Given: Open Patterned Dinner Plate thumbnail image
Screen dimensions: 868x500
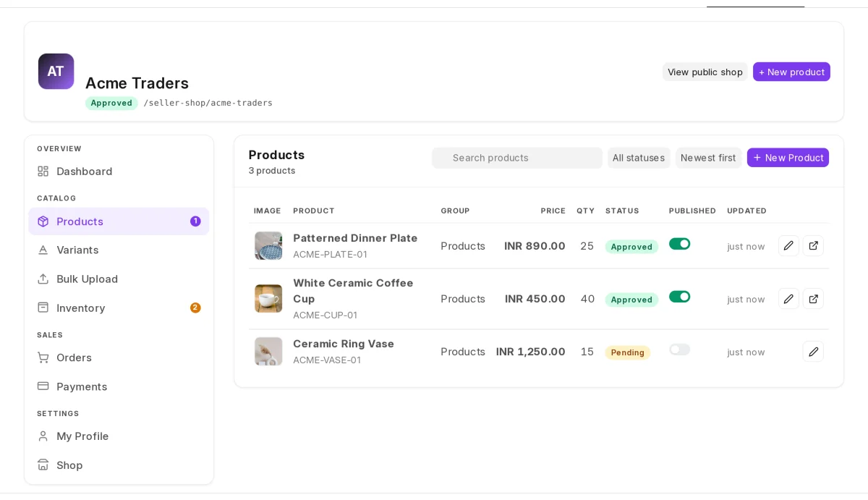Looking at the screenshot, I should pyautogui.click(x=268, y=246).
